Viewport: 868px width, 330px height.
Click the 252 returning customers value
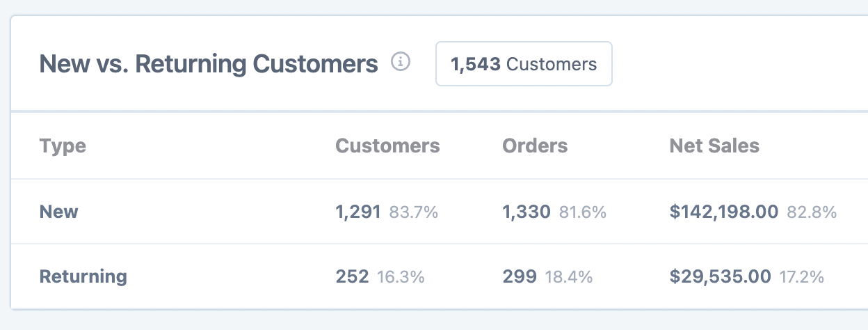tap(352, 276)
